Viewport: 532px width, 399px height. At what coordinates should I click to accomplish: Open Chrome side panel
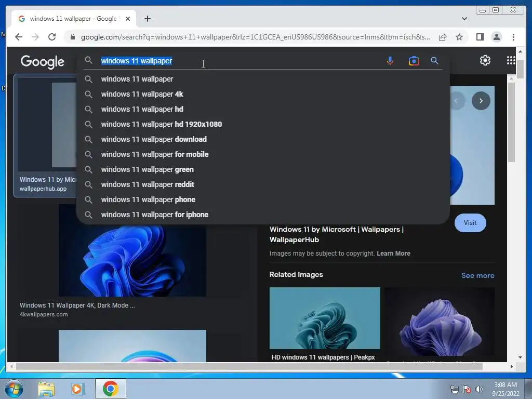[480, 37]
